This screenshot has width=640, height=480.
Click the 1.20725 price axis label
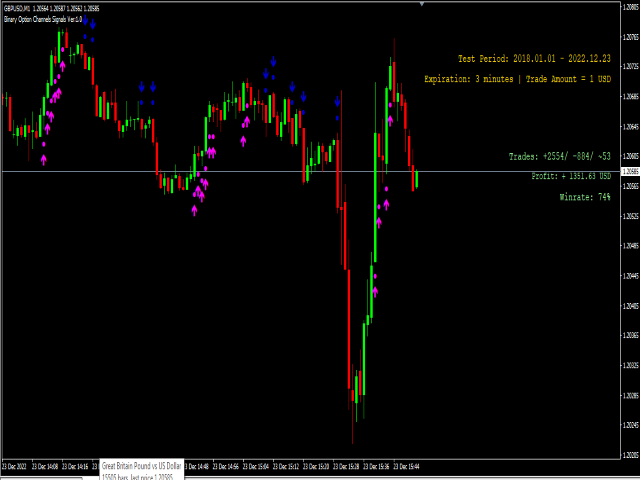(x=631, y=66)
